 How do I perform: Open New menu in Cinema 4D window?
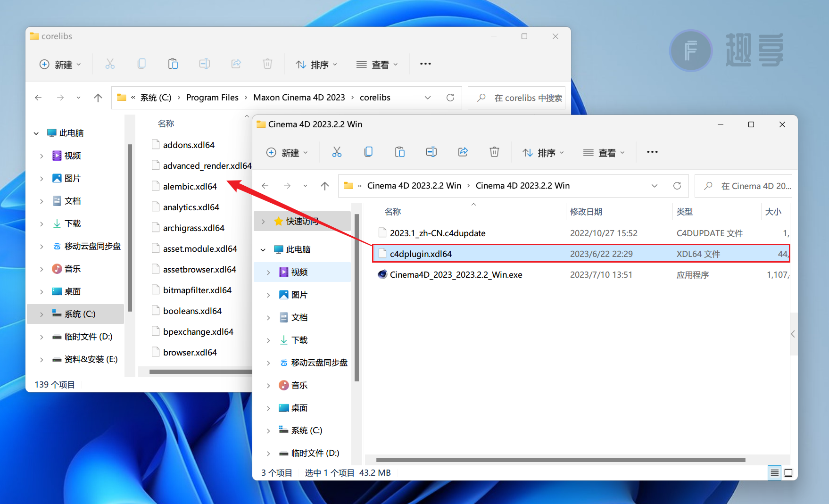coord(287,152)
